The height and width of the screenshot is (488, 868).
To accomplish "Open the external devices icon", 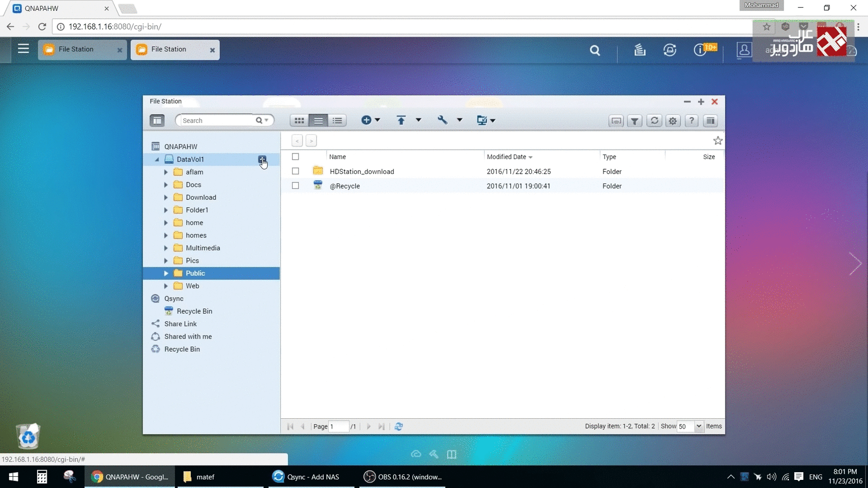I will pyautogui.click(x=670, y=50).
